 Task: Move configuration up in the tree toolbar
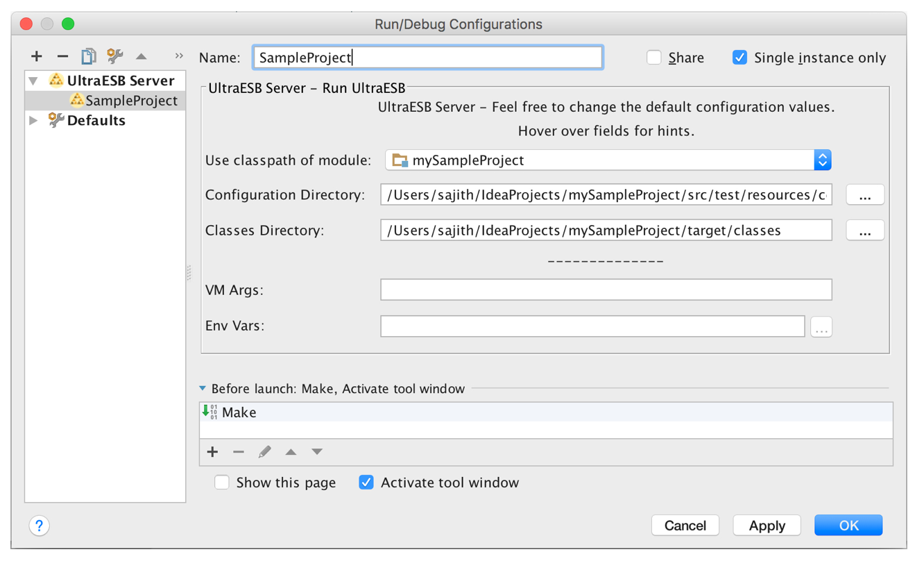tap(142, 56)
